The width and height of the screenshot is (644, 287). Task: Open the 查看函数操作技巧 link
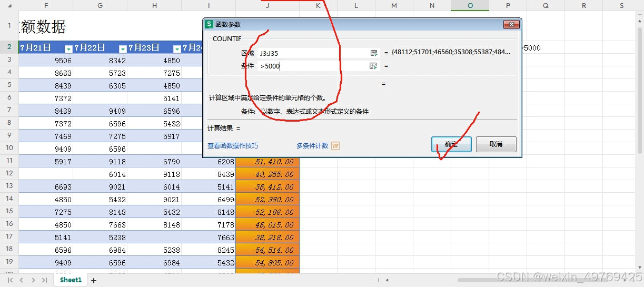233,146
